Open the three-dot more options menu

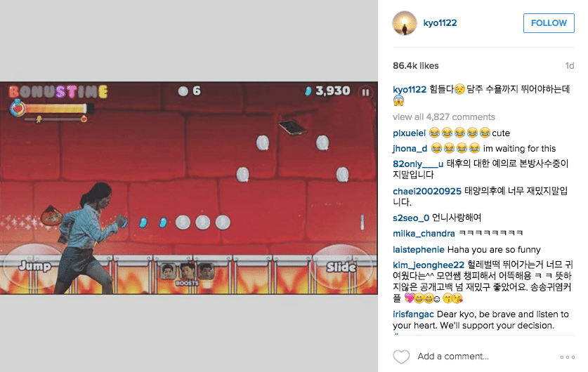tap(568, 357)
